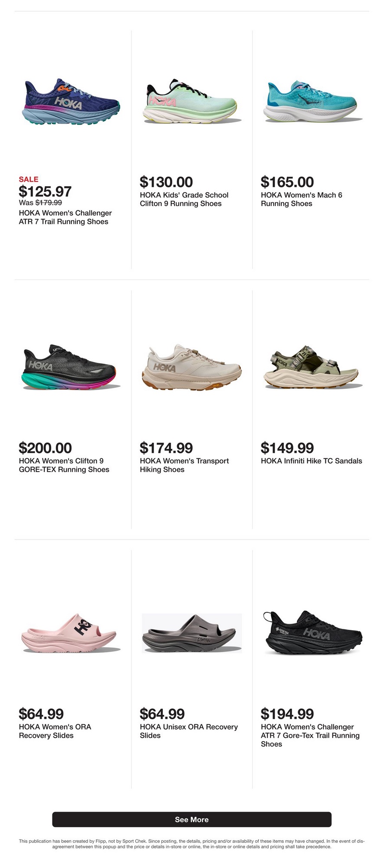Click the HOKA Women's Clifton 9 GORE-TEX title
Screen dimensions: 384x868
click(x=64, y=465)
